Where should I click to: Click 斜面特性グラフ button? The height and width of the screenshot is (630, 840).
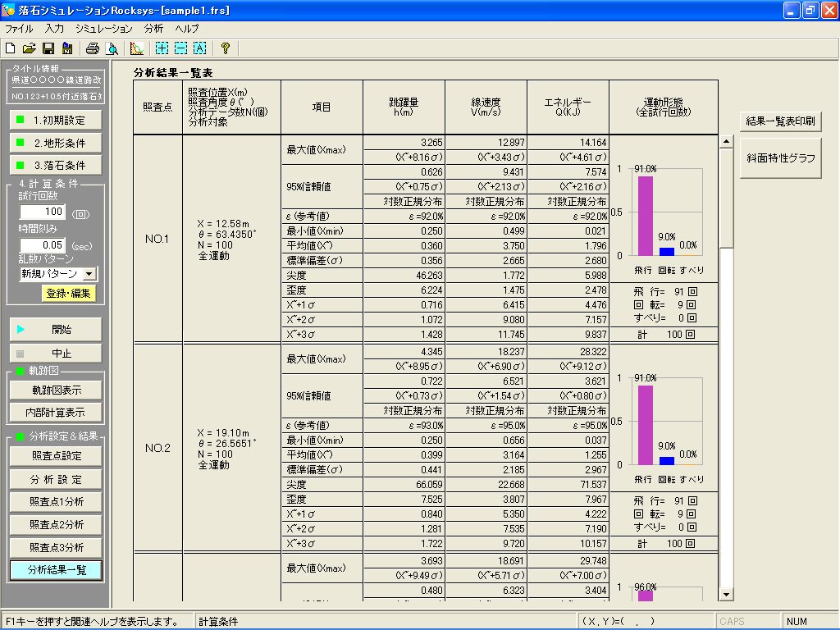[781, 158]
